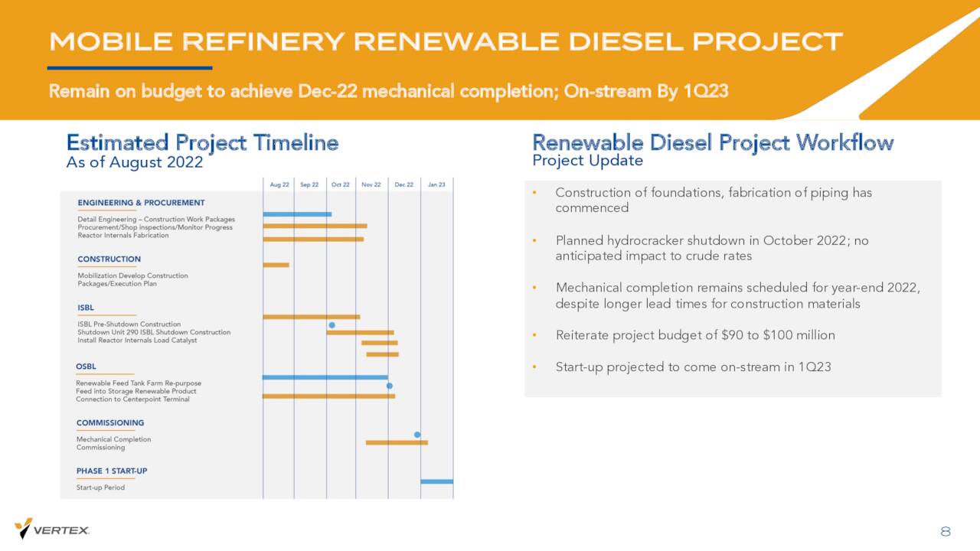
Task: Select the "Estimated Project Timeline" heading
Action: [x=202, y=142]
